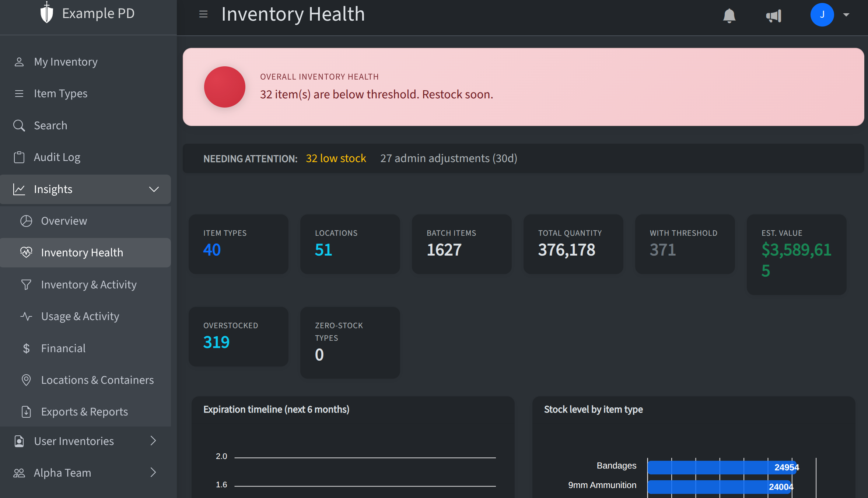This screenshot has width=868, height=498.
Task: Collapse the Insights section
Action: [x=154, y=189]
